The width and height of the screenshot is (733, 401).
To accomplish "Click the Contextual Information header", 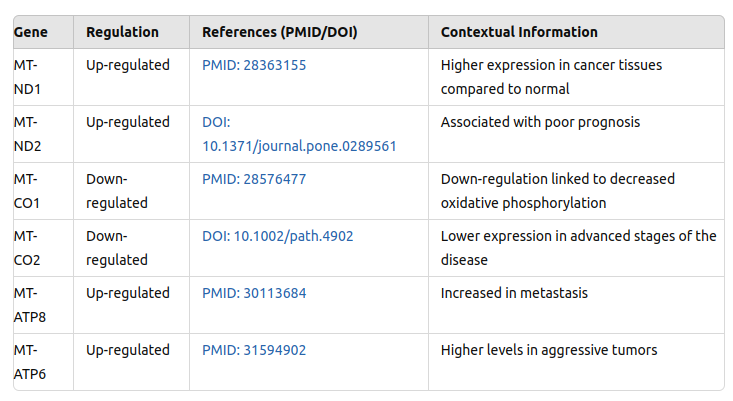I will (x=519, y=32).
